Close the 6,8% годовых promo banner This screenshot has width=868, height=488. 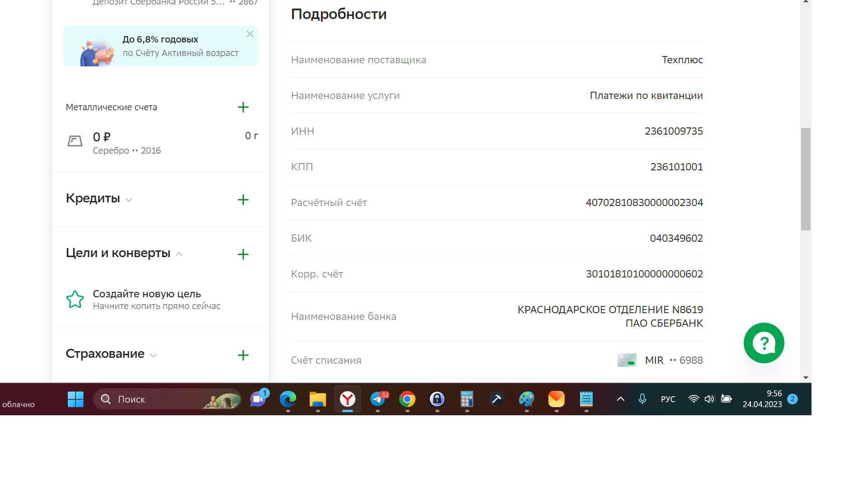pos(250,34)
